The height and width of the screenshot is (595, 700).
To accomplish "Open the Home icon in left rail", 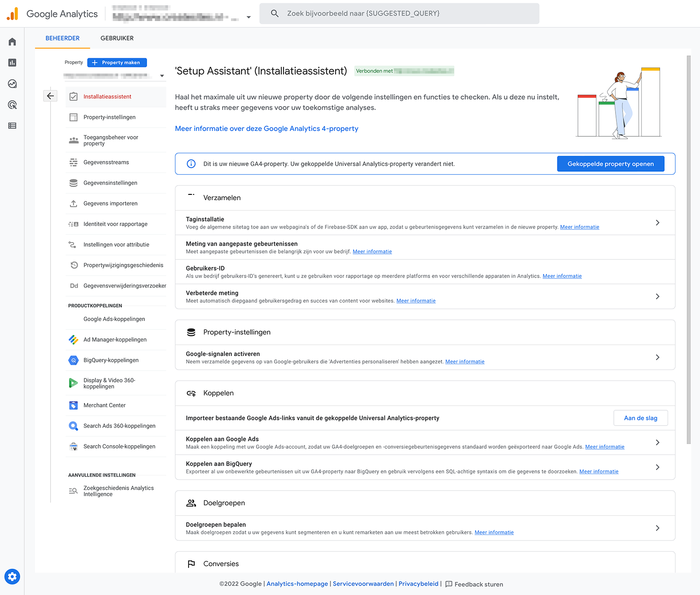I will pos(12,42).
